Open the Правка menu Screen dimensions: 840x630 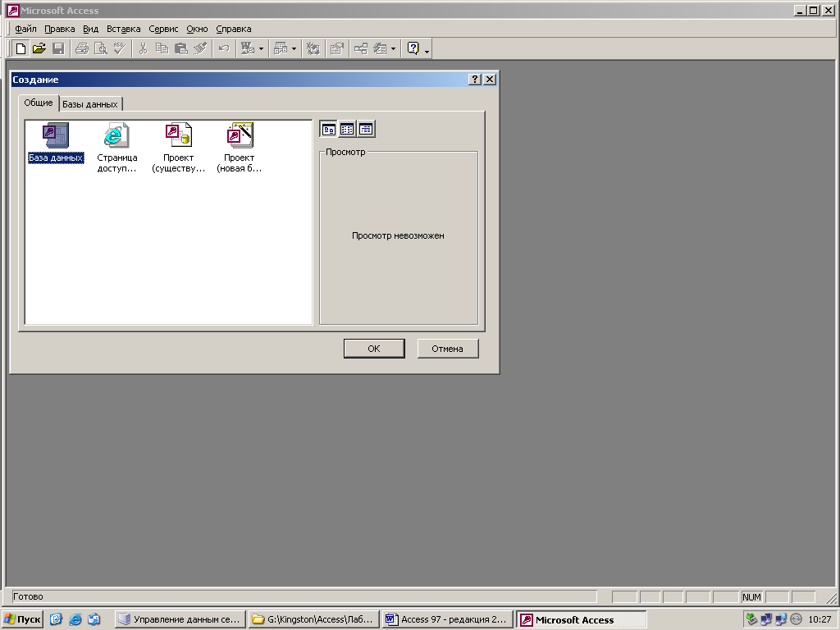[59, 29]
